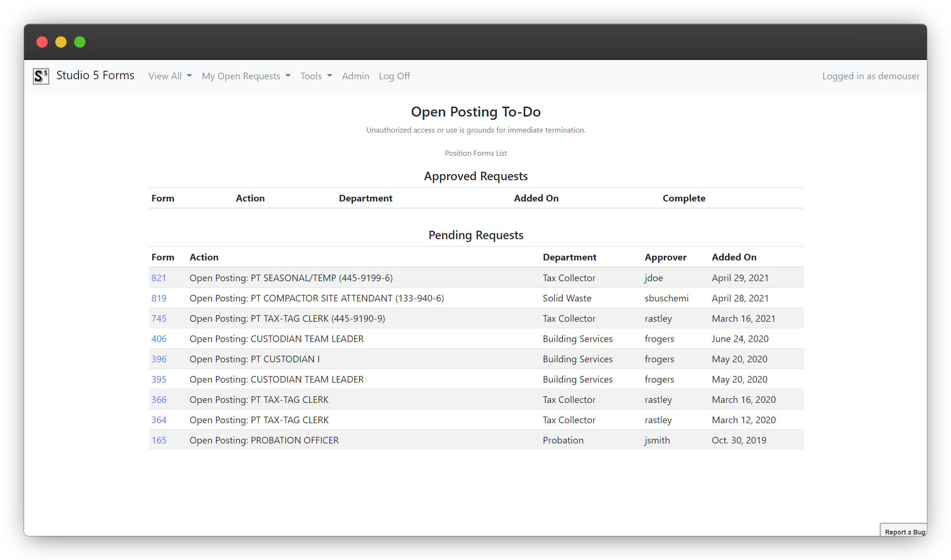
Task: Click the Open Posting To-Do page heading
Action: [475, 112]
